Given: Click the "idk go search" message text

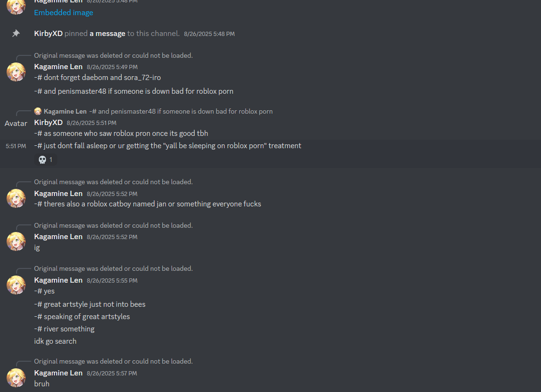Looking at the screenshot, I should click(55, 341).
